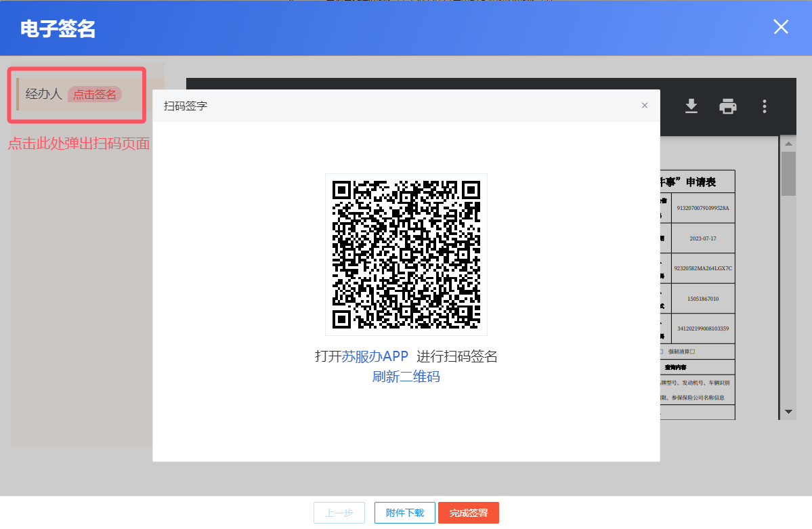
Task: Select the ID number 341202199008103359 cell
Action: (x=703, y=329)
